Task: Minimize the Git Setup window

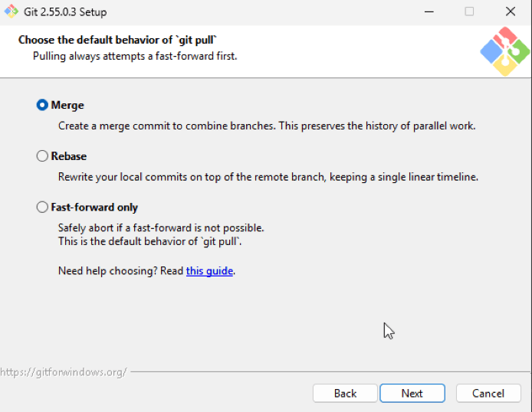Action: pos(429,11)
